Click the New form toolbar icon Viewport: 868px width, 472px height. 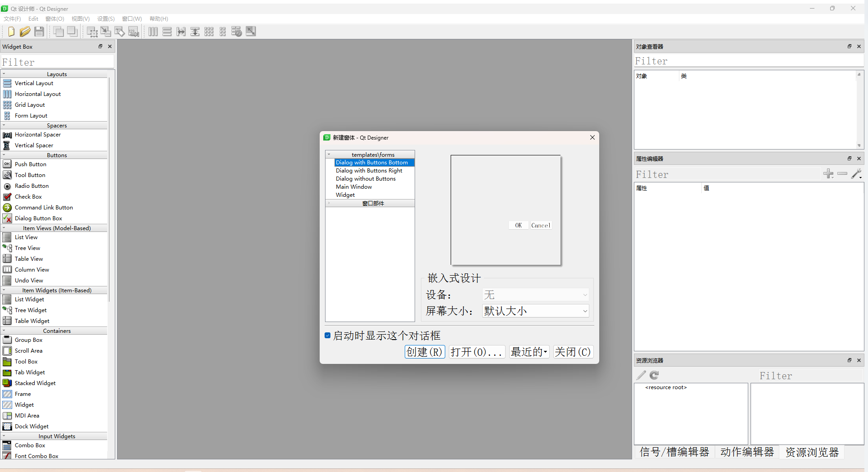11,32
